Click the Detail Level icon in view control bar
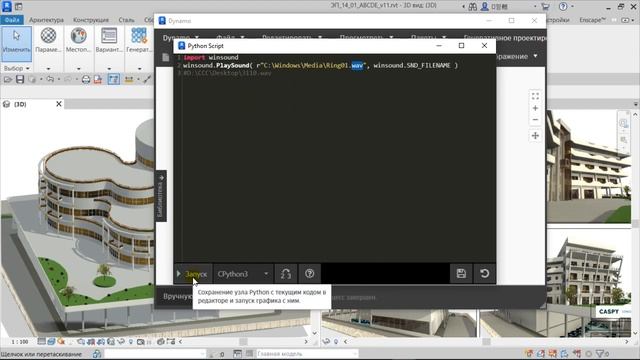 pyautogui.click(x=41, y=342)
